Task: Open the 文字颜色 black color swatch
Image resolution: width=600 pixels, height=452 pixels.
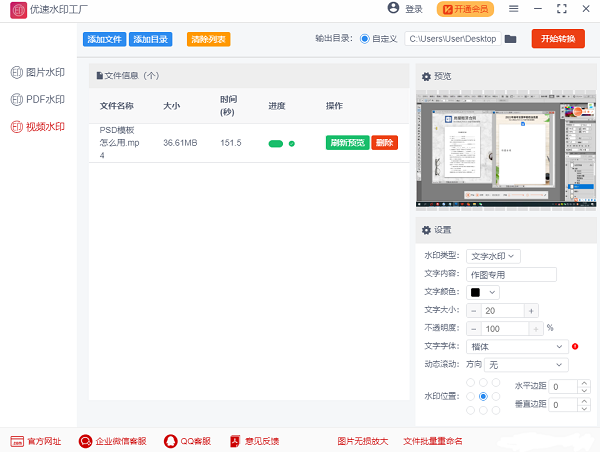Action: click(x=482, y=292)
